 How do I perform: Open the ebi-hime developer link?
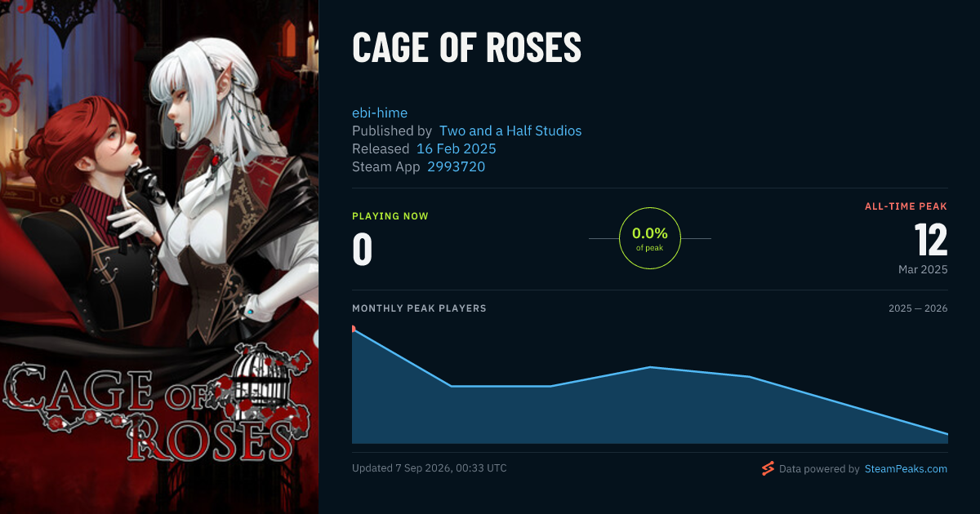tap(380, 113)
